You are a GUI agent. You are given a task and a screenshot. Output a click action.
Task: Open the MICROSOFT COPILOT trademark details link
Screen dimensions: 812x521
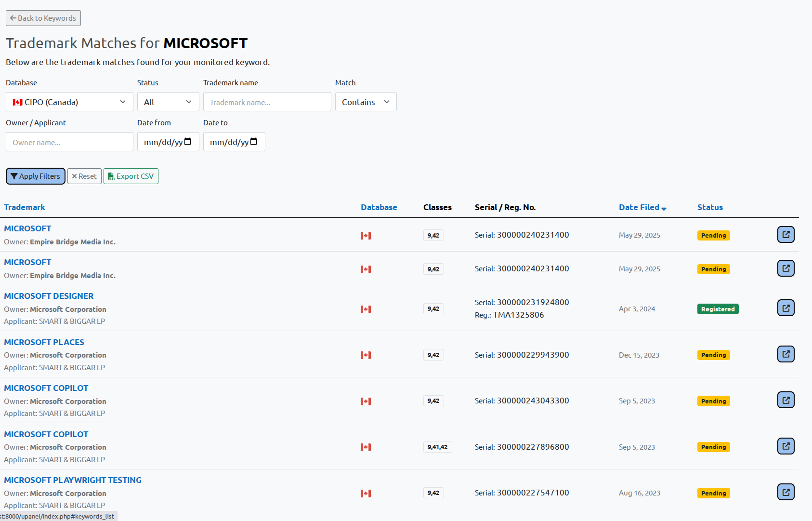[x=46, y=387]
